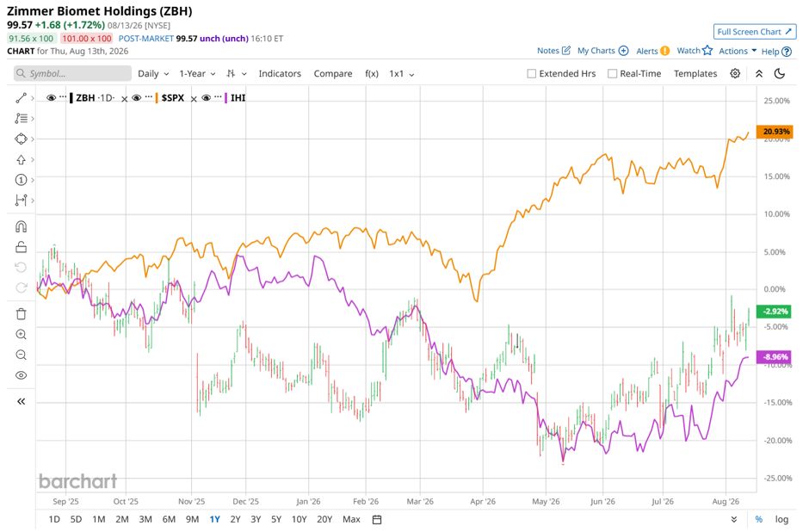Open the Help link

(x=776, y=51)
